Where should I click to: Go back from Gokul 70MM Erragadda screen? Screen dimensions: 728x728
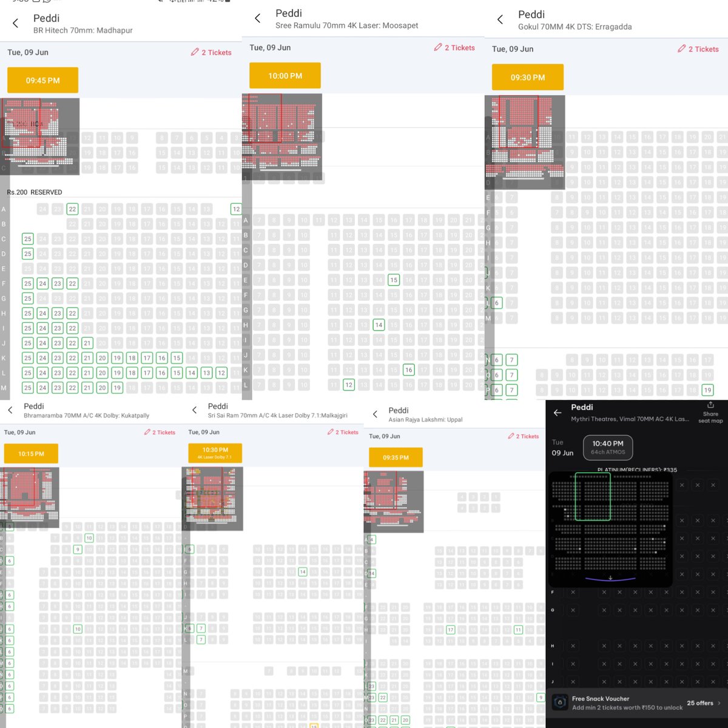(x=500, y=19)
